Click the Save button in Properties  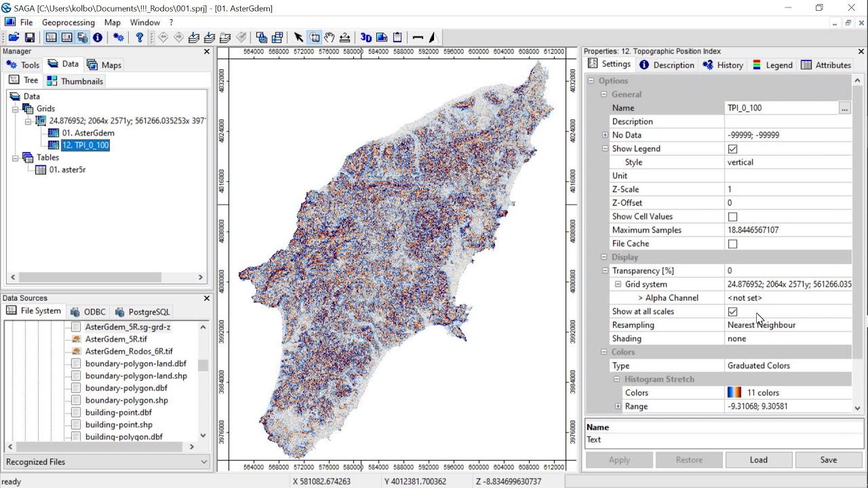(828, 460)
